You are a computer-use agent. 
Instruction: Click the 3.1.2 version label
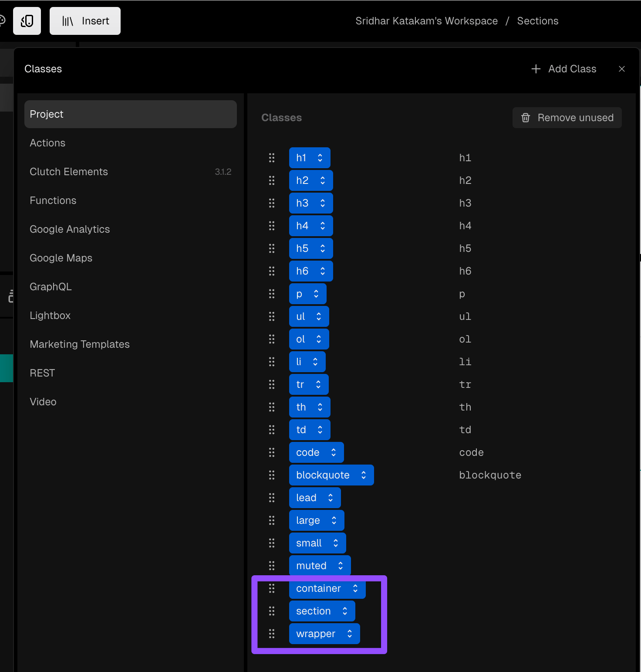click(x=223, y=172)
